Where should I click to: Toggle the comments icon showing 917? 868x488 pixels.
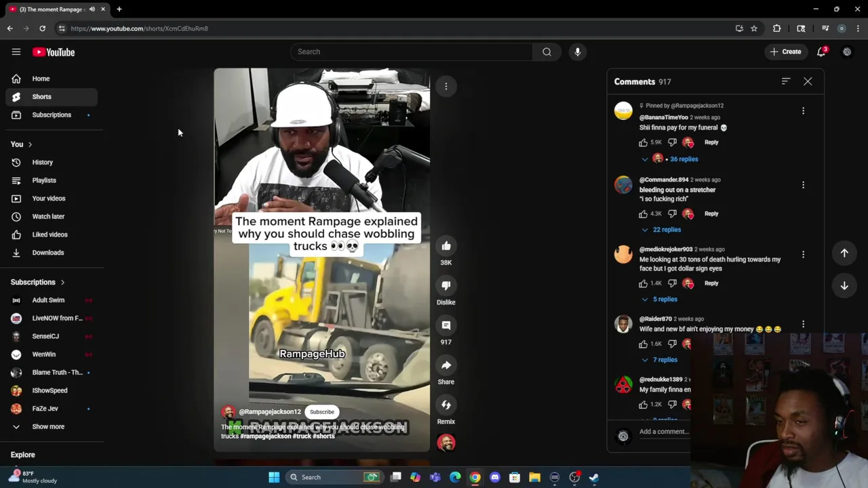click(x=446, y=325)
